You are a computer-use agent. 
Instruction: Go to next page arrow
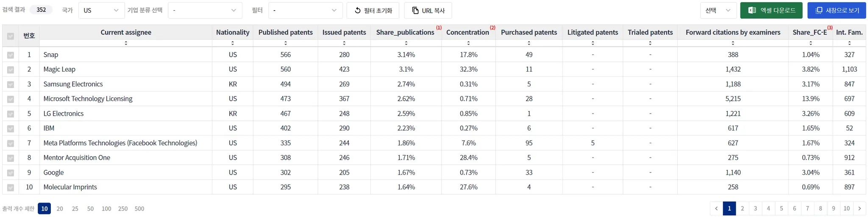(x=860, y=209)
